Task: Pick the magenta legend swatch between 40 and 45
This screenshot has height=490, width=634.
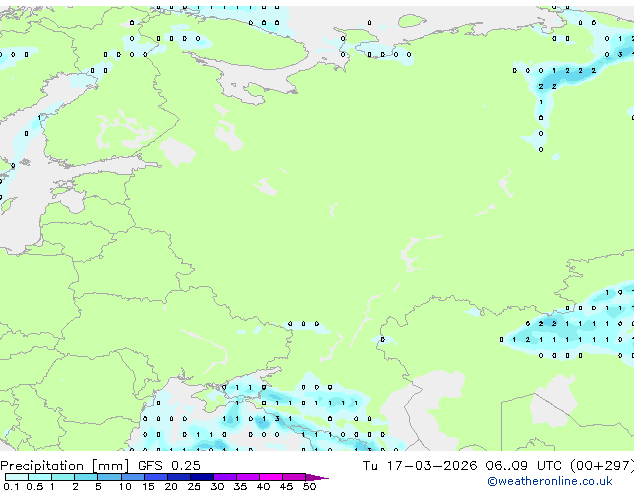Action: pyautogui.click(x=271, y=477)
